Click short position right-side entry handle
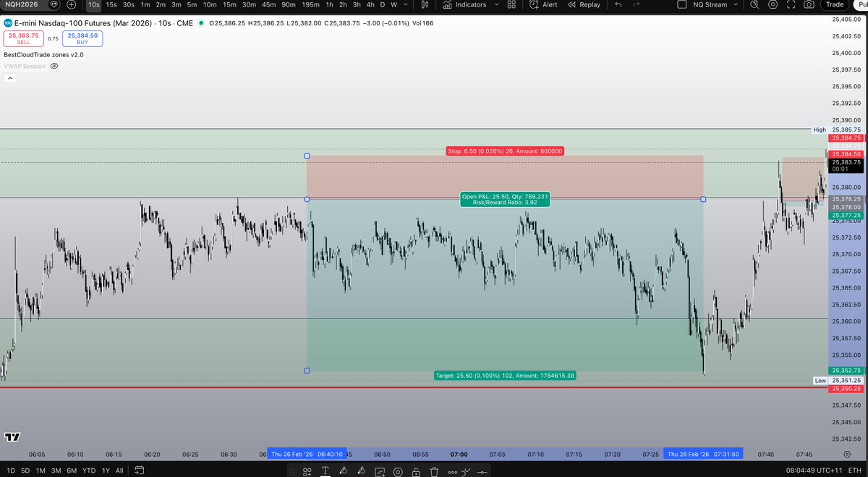The image size is (868, 477). [x=703, y=198]
